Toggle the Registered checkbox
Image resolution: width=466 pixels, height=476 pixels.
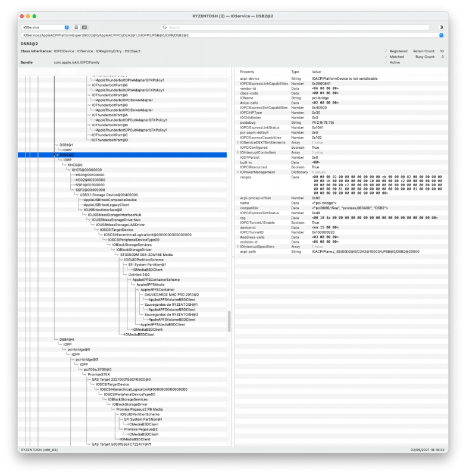[386, 51]
